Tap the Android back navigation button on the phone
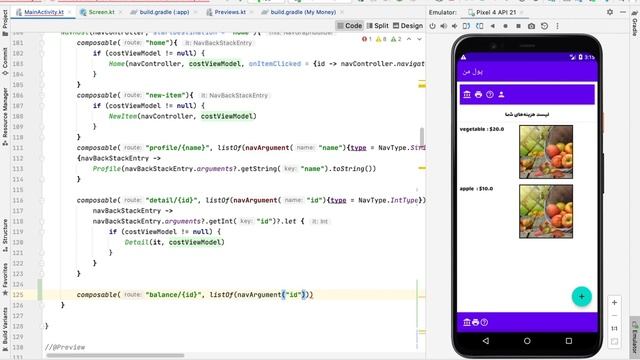Image resolution: width=640 pixels, height=360 pixels. coord(486,340)
